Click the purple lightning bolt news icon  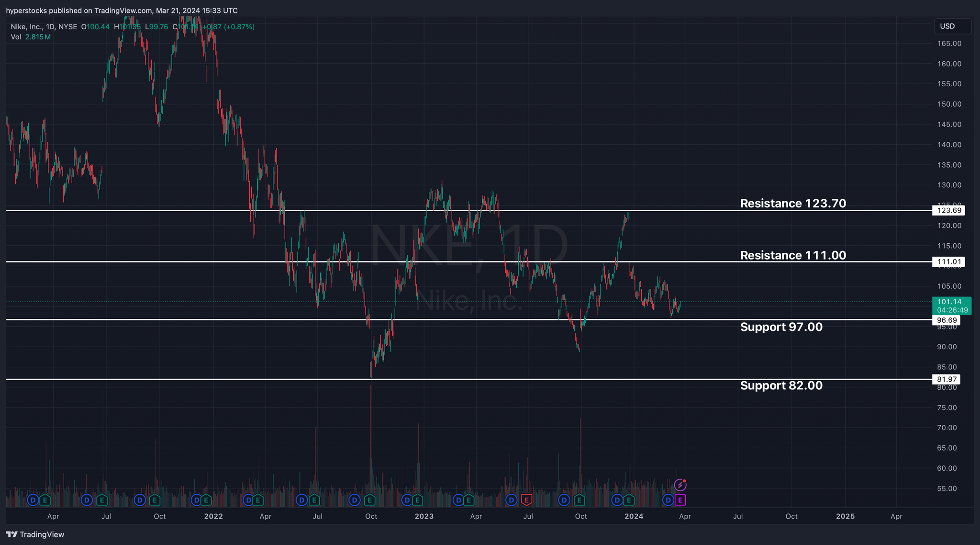[x=680, y=485]
